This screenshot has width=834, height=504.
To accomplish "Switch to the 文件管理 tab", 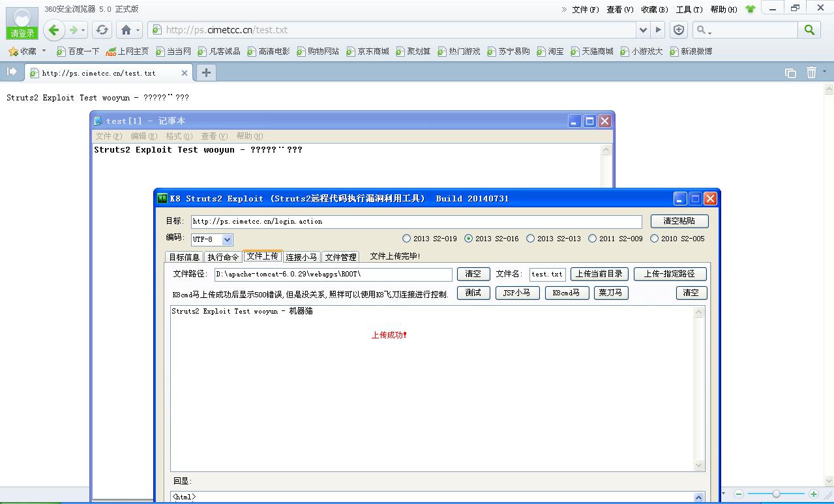I will (340, 257).
